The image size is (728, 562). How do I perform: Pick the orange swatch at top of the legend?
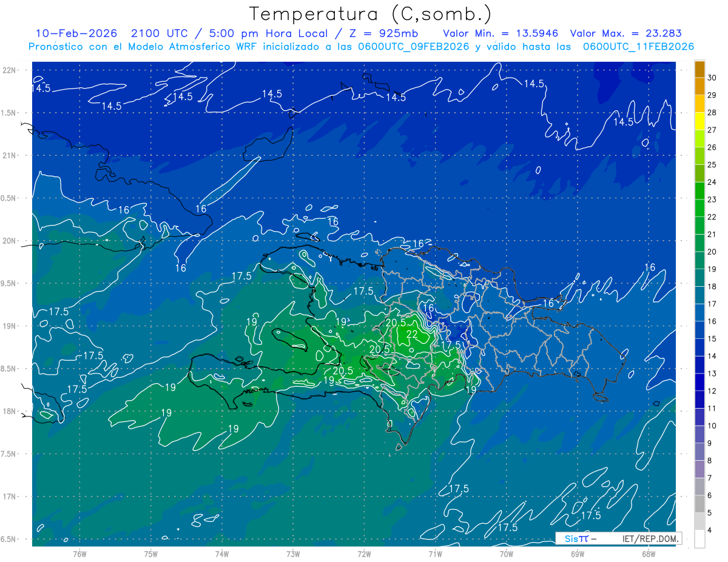pos(699,69)
